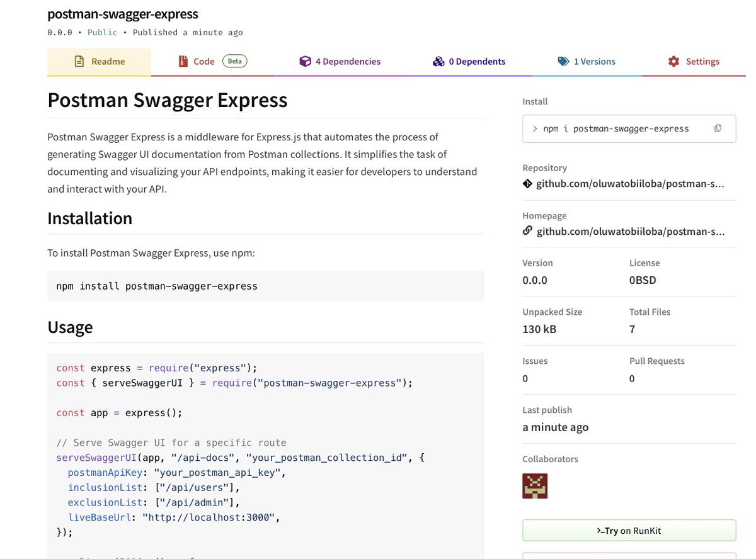Open the Readme tab
Viewport: 756px width, 559px height.
99,62
